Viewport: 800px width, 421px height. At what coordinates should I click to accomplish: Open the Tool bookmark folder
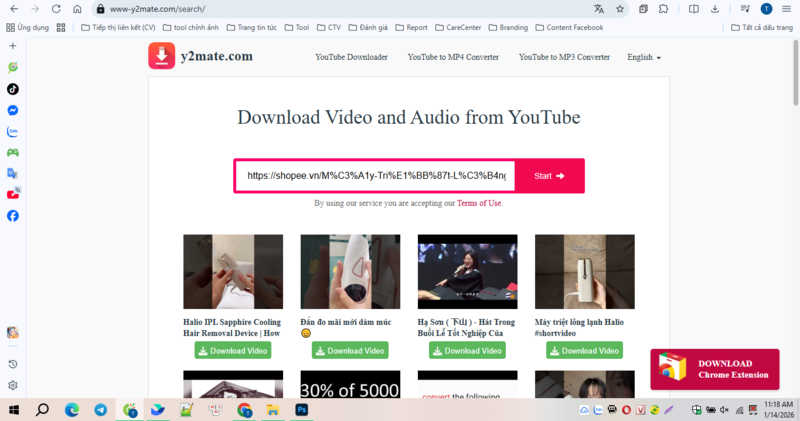pos(297,28)
